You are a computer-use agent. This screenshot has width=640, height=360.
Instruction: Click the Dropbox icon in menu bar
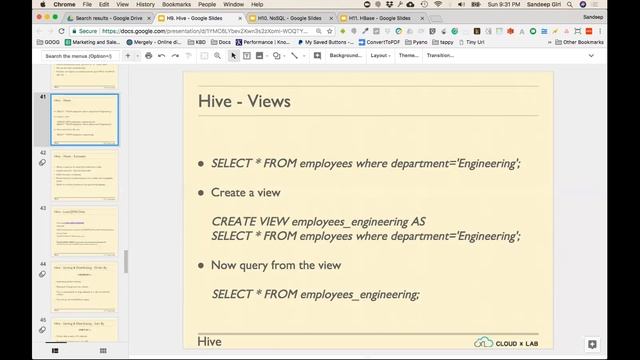(389, 4)
